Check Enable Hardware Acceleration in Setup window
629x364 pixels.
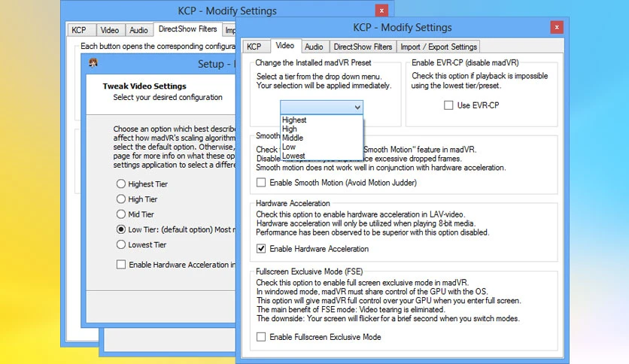click(120, 265)
